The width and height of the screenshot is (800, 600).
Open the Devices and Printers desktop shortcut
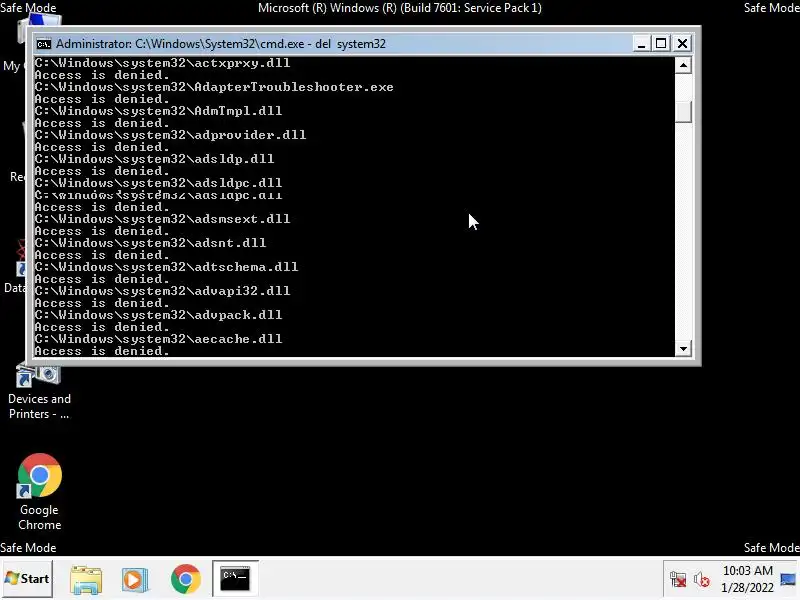click(39, 393)
